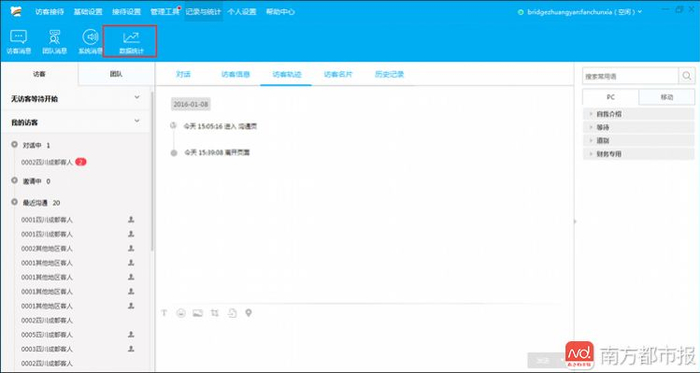Open the 访客消息 visitor messages icon

(x=19, y=42)
